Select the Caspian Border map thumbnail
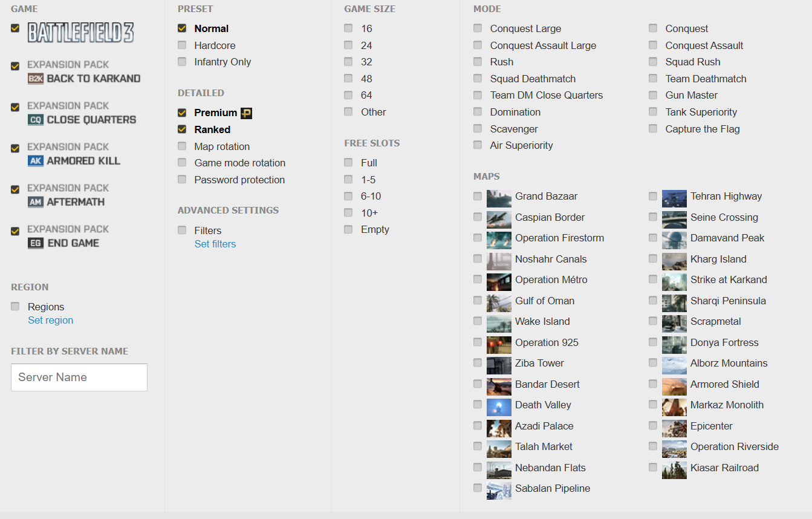This screenshot has width=812, height=519. [x=499, y=220]
